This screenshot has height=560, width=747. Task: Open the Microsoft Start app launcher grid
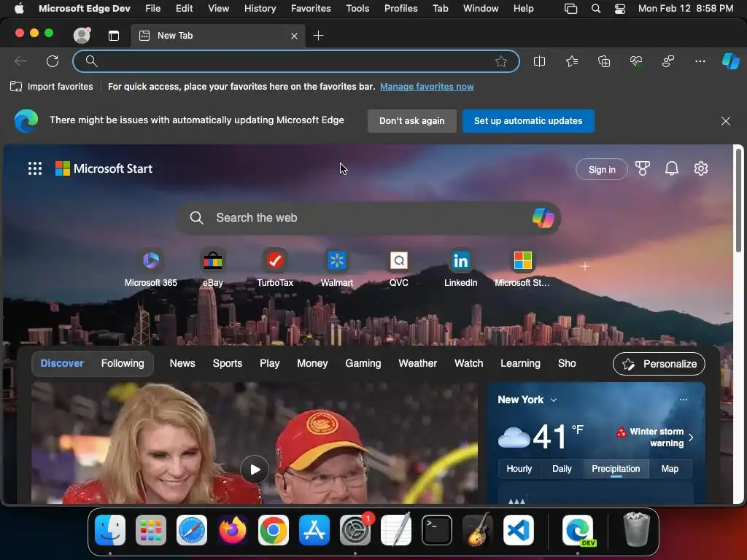click(35, 168)
